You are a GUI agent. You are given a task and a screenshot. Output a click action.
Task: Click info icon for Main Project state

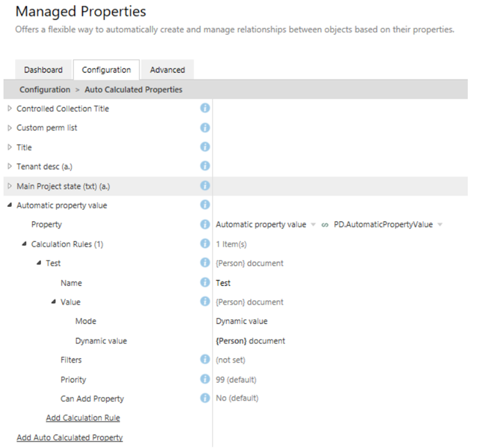point(205,186)
